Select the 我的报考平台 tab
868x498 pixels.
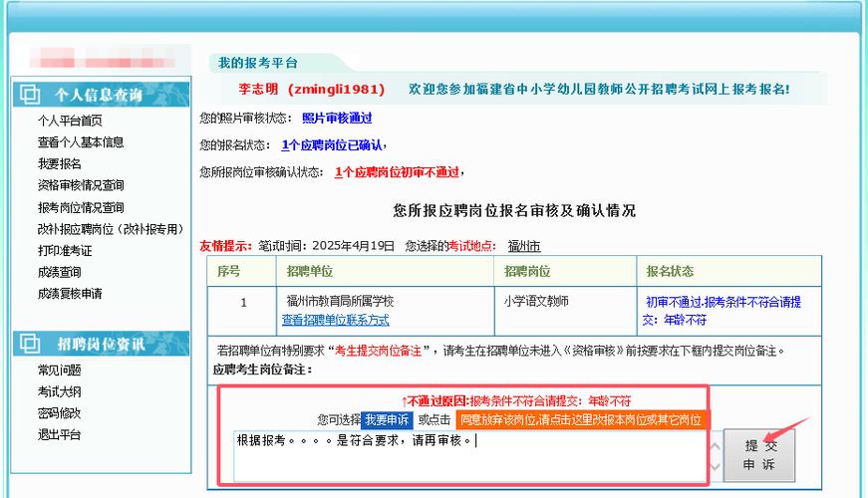[258, 63]
